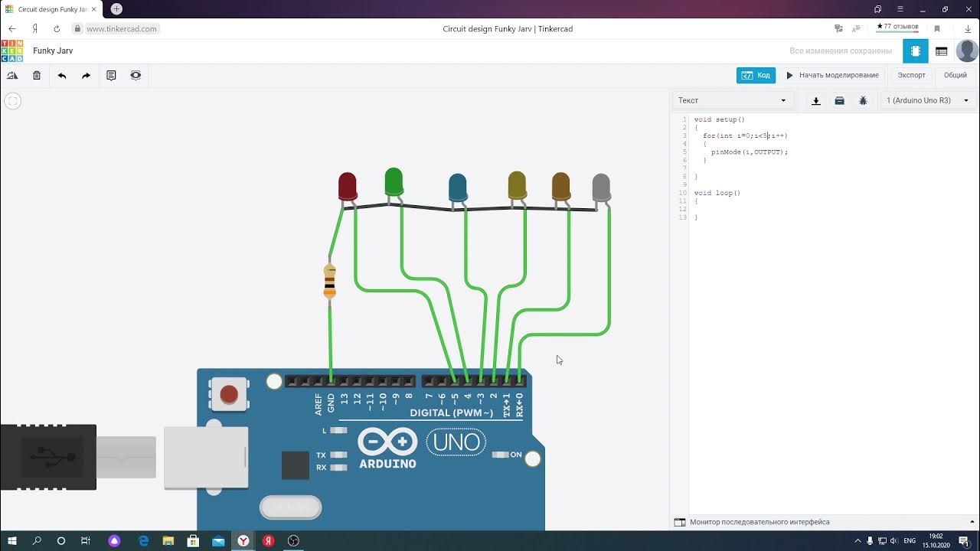
Task: Select the resistor component
Action: point(330,281)
